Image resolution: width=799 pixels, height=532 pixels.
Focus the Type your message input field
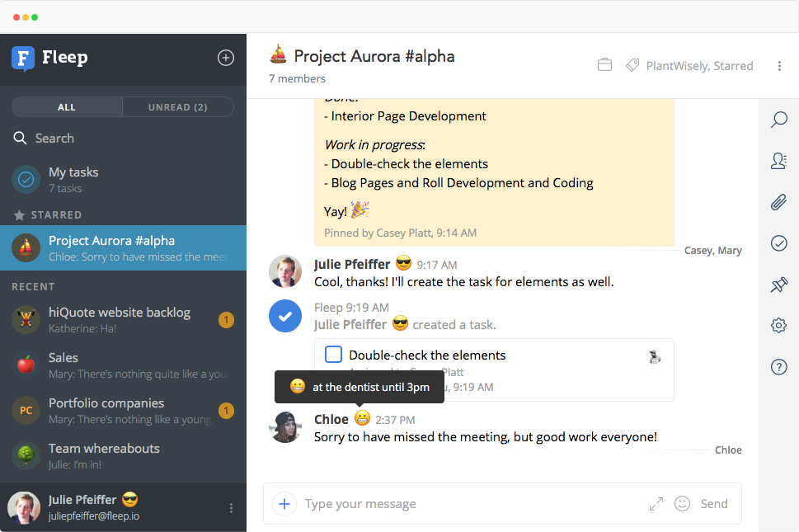472,503
